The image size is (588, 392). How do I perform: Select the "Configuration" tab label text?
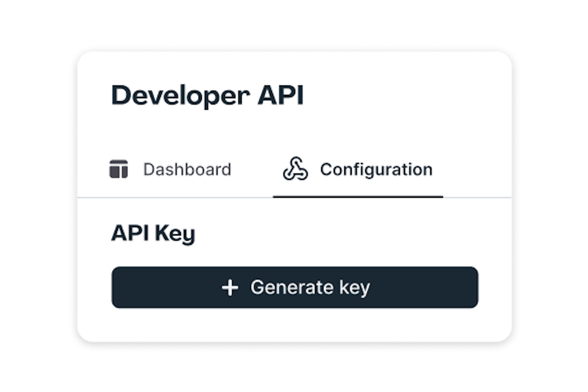pos(376,169)
